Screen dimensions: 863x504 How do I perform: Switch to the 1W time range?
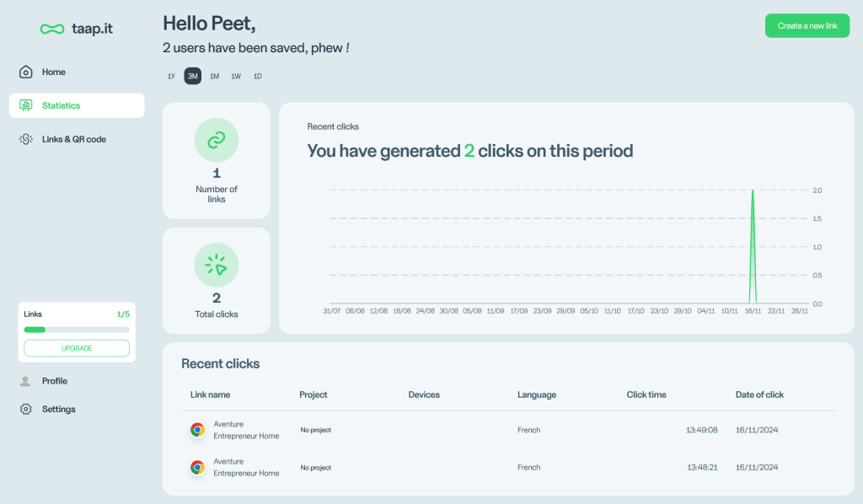point(236,77)
